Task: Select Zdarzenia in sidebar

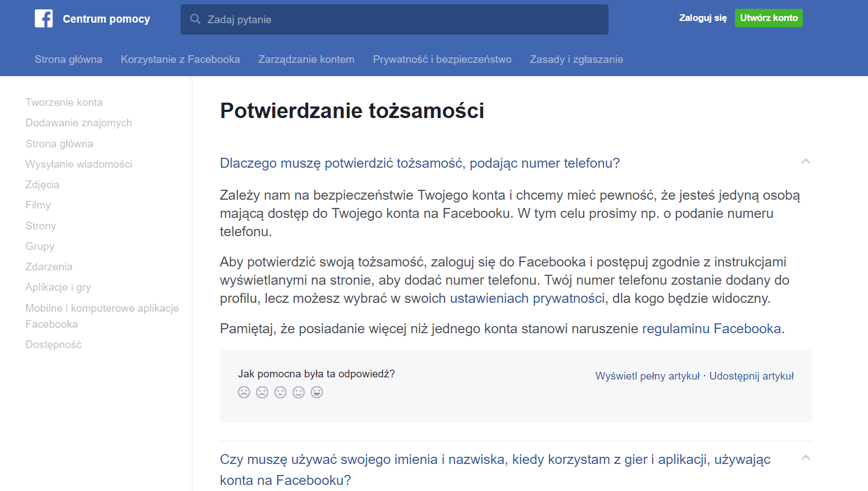Action: coord(49,267)
